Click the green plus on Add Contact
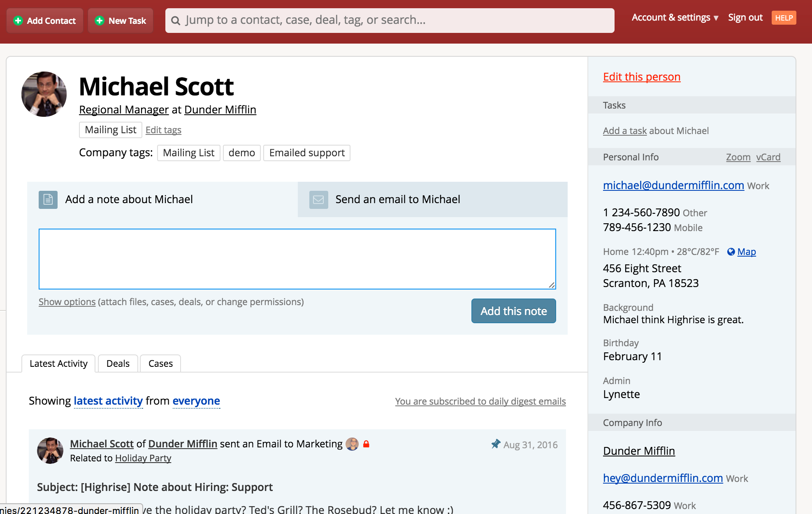Screen dimensions: 812x514 pos(18,21)
